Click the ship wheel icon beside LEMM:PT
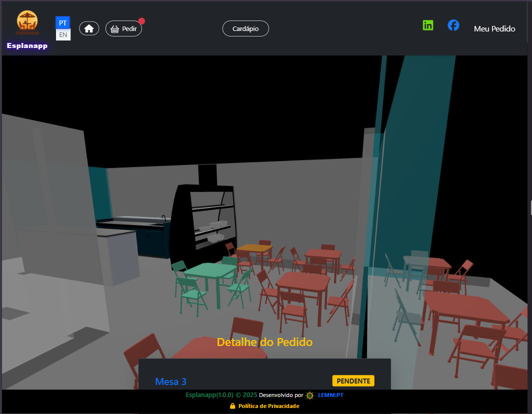Screen dimensions: 532x414 pos(310,395)
